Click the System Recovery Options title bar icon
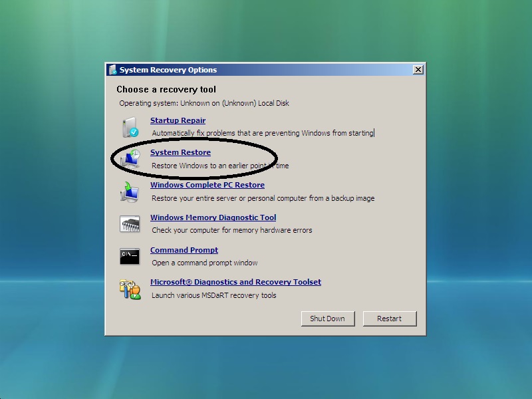The width and height of the screenshot is (532, 399). 112,70
